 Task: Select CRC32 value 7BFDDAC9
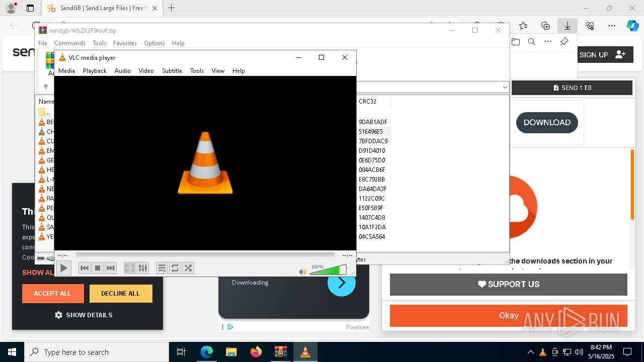click(x=373, y=141)
